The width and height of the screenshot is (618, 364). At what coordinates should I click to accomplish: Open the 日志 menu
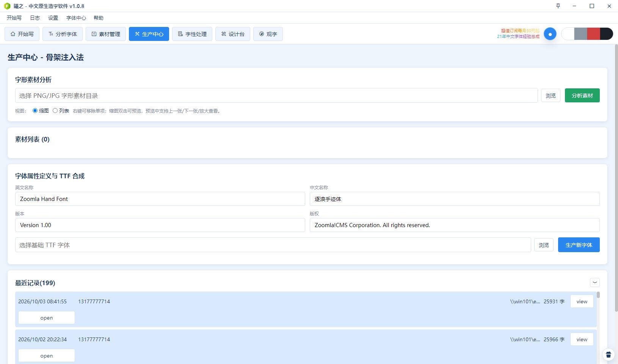[x=35, y=18]
